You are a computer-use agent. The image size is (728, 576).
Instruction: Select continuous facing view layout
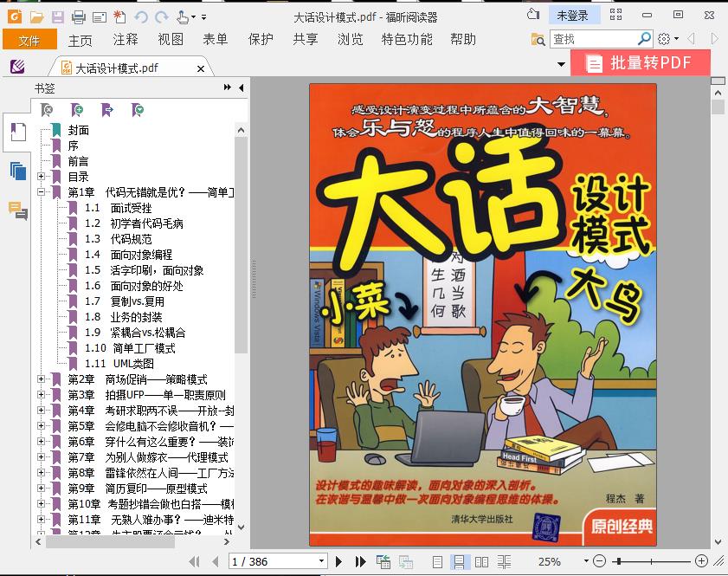(x=504, y=562)
